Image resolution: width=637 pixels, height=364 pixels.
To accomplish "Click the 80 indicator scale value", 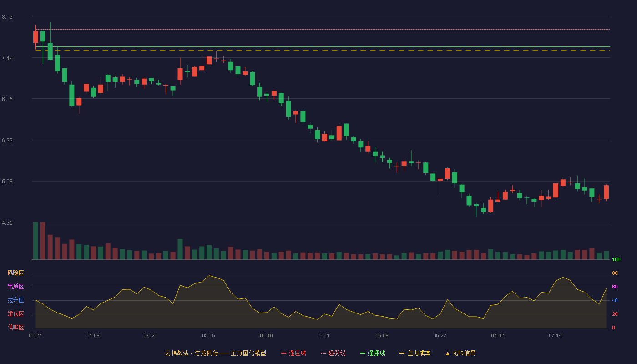I will [x=615, y=273].
